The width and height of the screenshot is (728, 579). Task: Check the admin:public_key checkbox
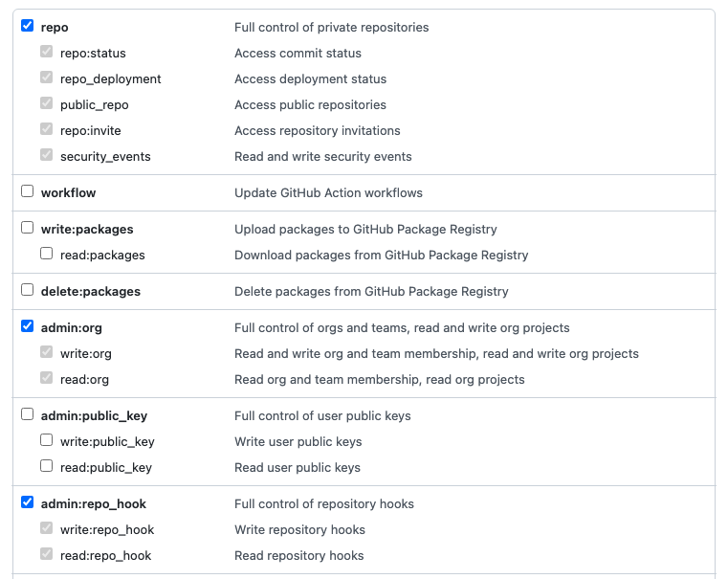coord(28,414)
